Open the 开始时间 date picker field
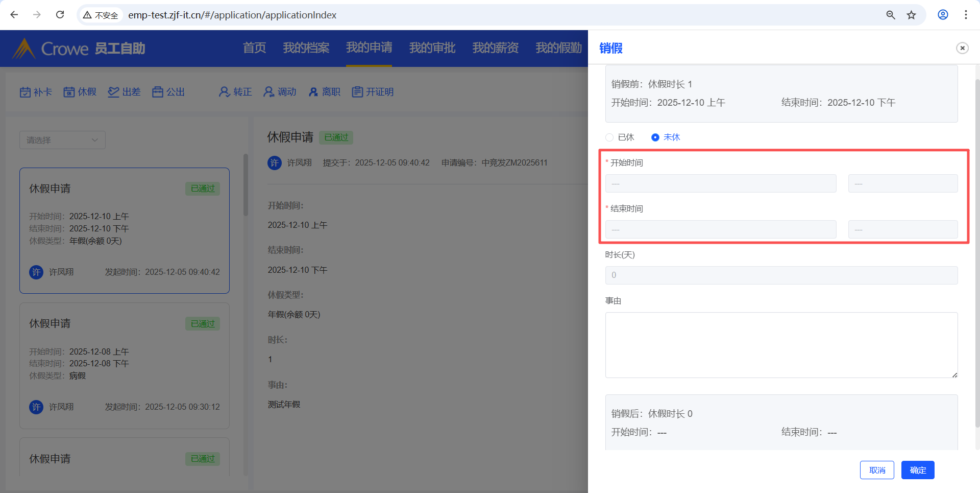The width and height of the screenshot is (980, 493). (721, 183)
